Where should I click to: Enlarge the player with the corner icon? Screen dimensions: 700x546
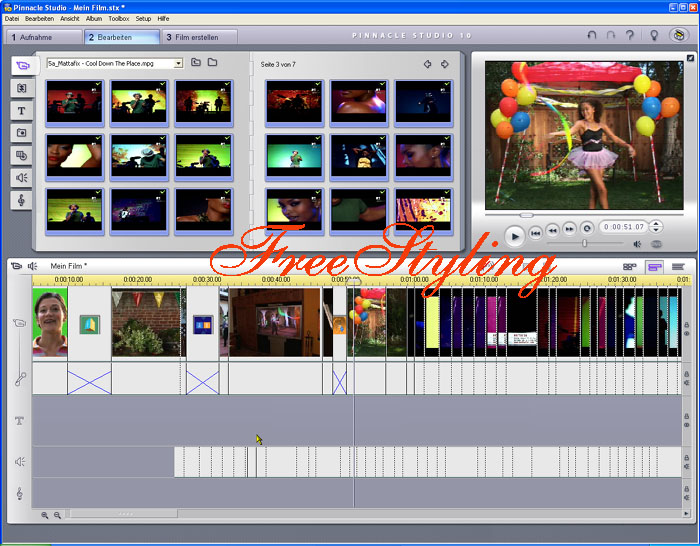point(690,58)
